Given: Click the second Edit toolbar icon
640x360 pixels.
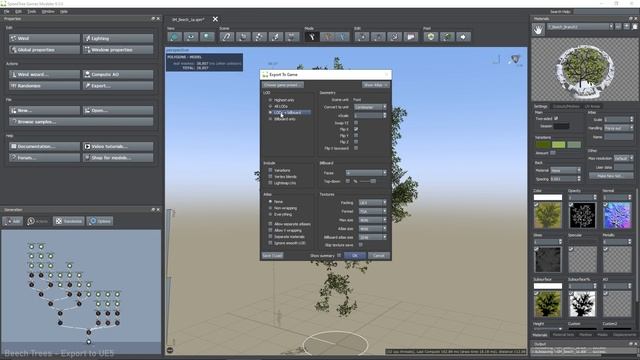Looking at the screenshot, I should [378, 37].
